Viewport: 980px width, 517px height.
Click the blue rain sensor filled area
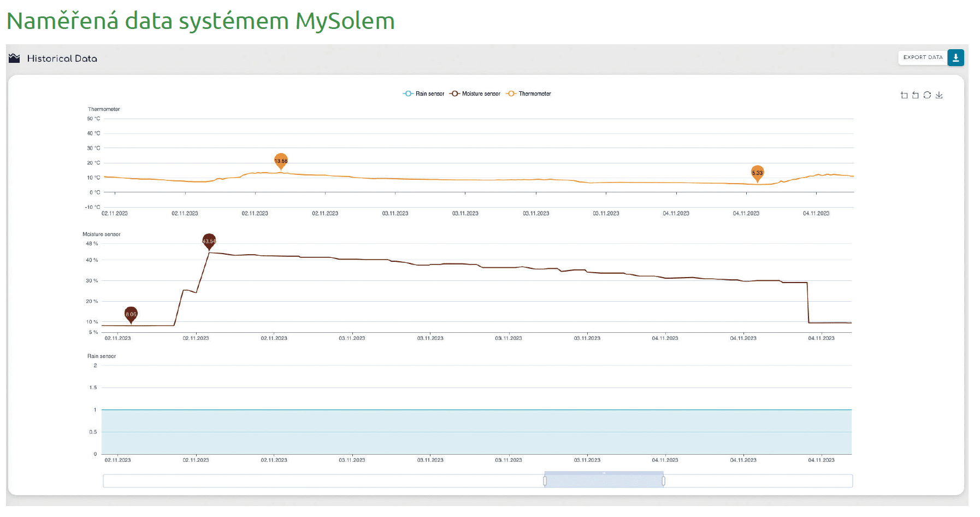[x=475, y=432]
